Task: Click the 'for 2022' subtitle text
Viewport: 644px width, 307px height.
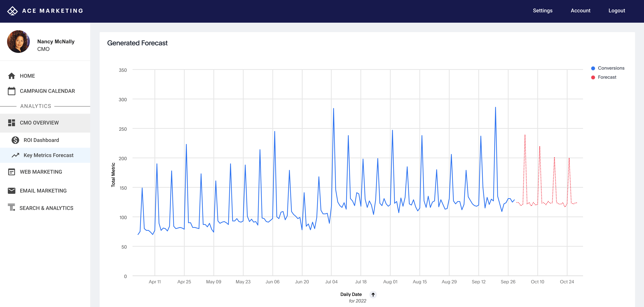Action: point(358,301)
